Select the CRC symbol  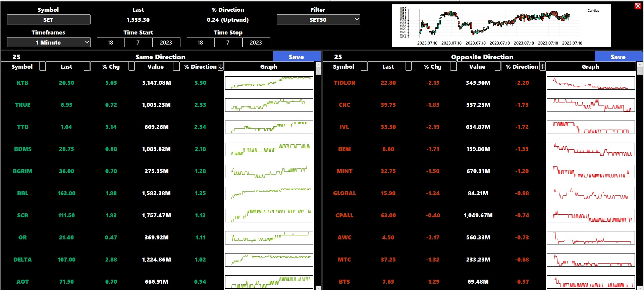click(x=344, y=105)
